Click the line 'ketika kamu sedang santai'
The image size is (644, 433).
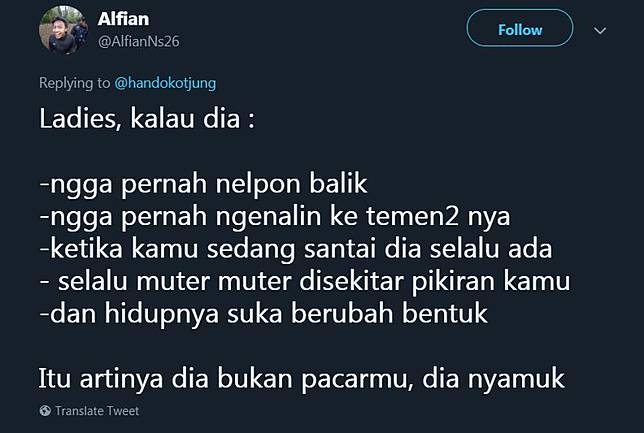pos(296,249)
